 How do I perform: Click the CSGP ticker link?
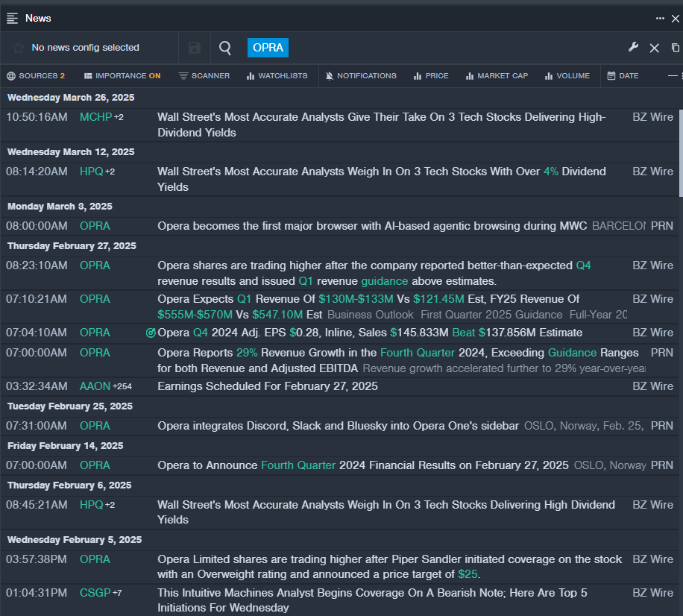pyautogui.click(x=95, y=593)
